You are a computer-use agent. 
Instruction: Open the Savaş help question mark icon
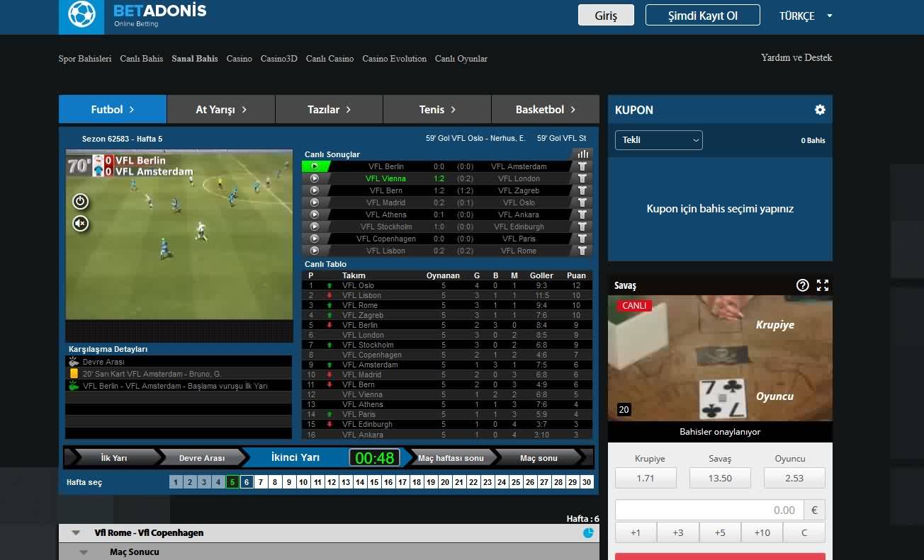tap(802, 285)
